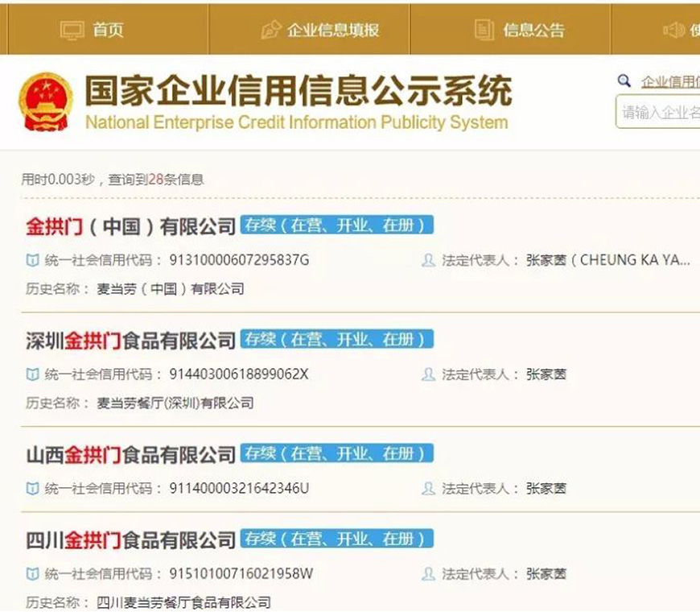Open 深圳金拱门食品有限公司 result

pos(130,341)
